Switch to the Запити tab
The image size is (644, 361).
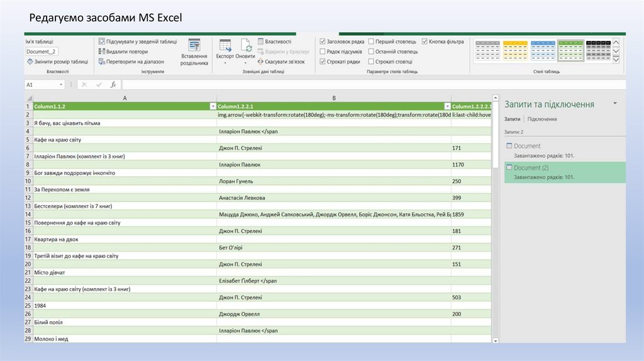[512, 119]
